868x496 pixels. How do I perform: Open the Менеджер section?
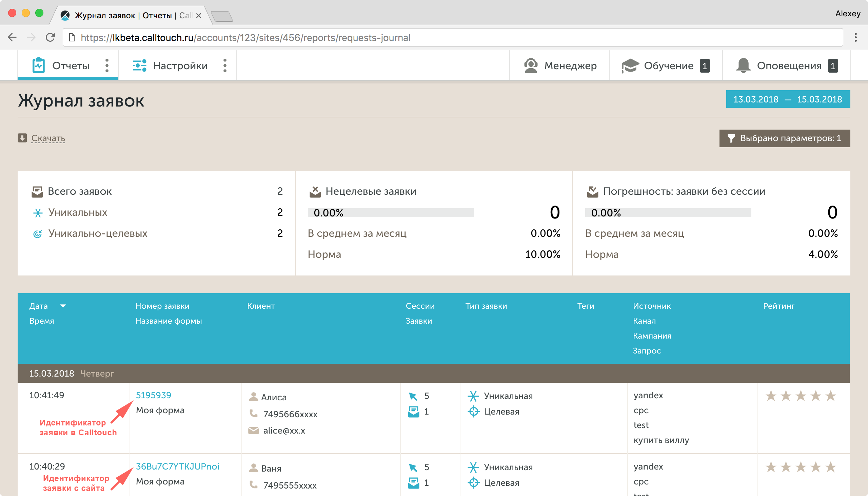tap(559, 65)
